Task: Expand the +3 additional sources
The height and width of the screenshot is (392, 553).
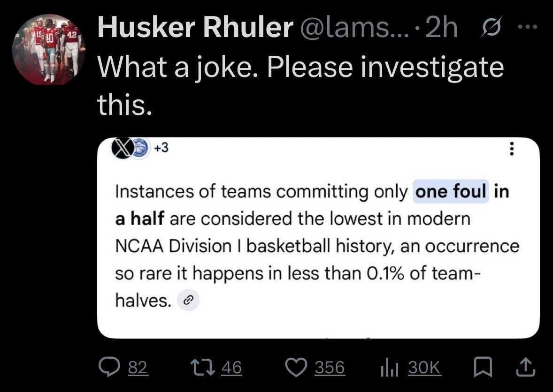Action: click(x=161, y=149)
